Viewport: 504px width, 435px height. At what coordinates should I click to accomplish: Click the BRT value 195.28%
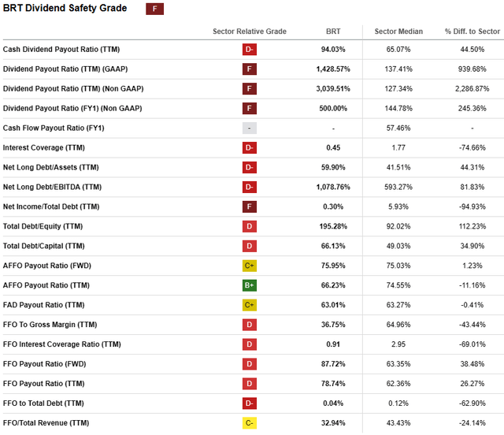pos(333,226)
